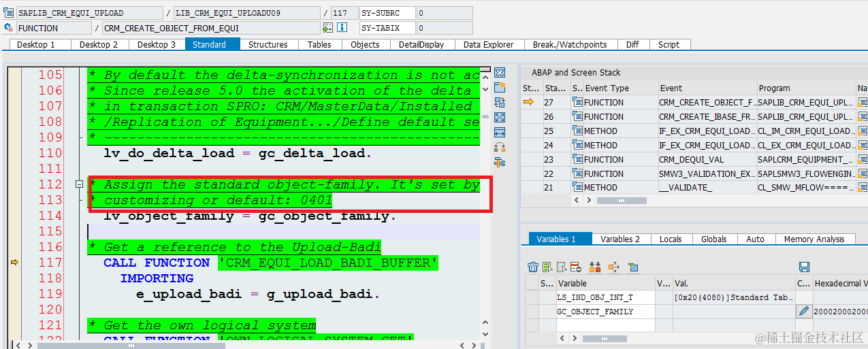Click the full screen tool icon
This screenshot has height=349, width=868.
500,117
